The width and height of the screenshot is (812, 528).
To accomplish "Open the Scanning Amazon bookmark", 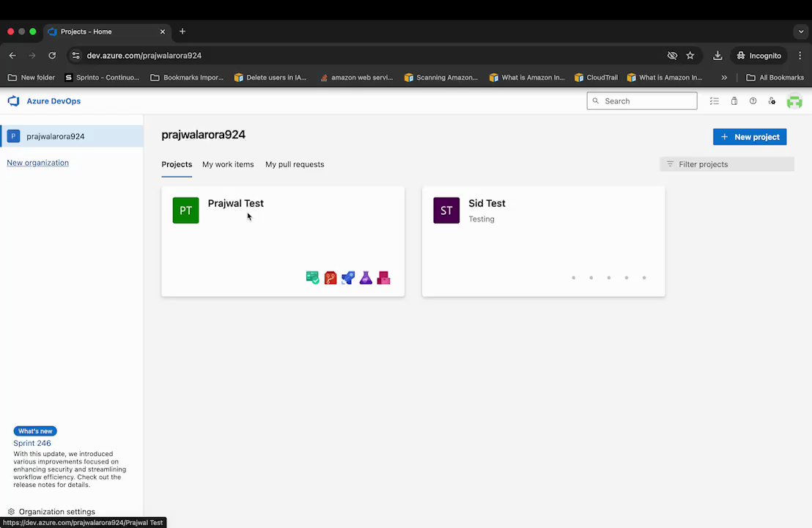I will coord(441,78).
